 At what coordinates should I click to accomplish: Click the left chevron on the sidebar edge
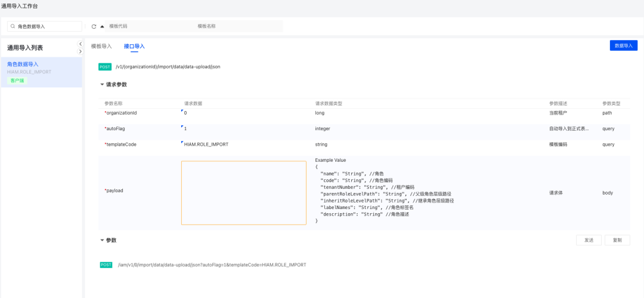coord(80,44)
